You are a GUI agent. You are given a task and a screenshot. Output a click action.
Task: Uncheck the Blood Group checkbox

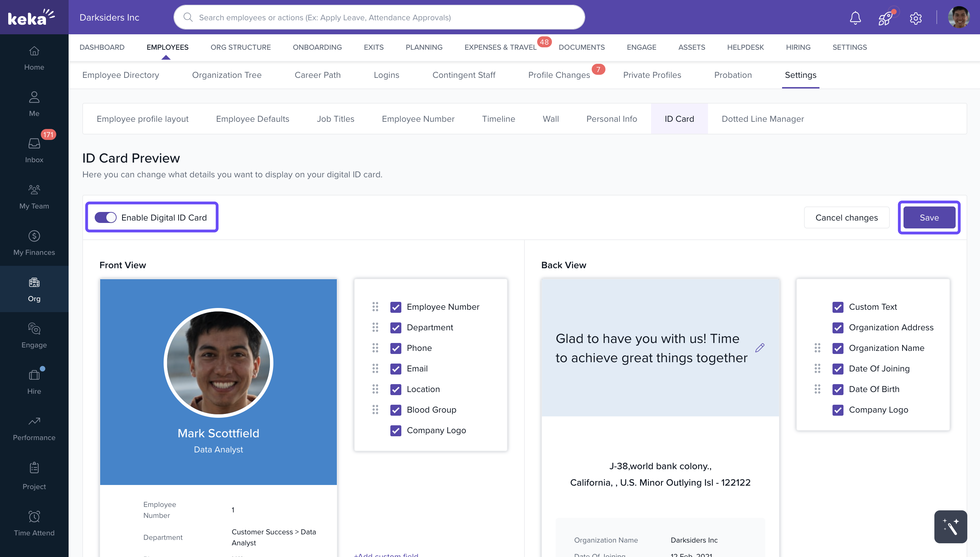point(395,410)
